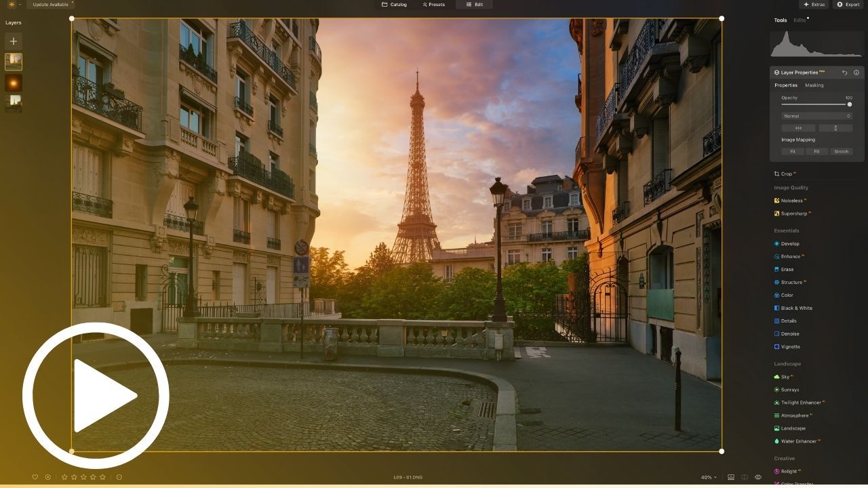Open the Relight tool

[787, 471]
